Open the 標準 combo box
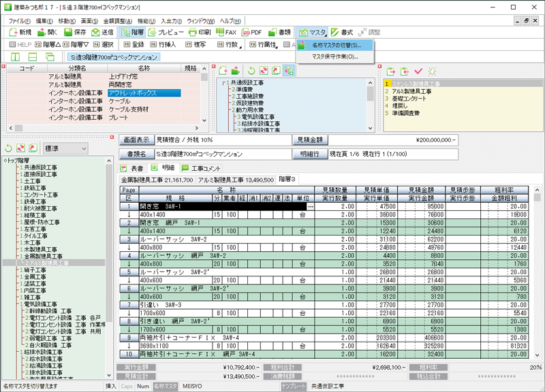 tap(65, 148)
